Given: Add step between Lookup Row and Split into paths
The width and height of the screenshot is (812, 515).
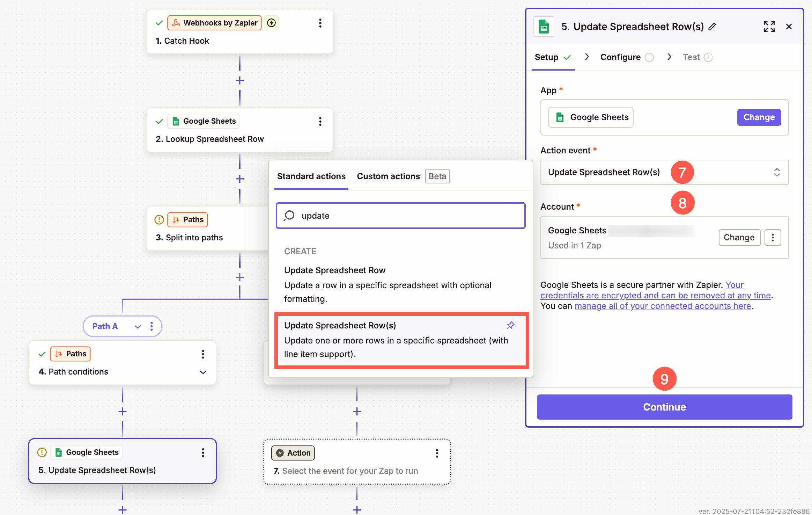Looking at the screenshot, I should coord(239,179).
